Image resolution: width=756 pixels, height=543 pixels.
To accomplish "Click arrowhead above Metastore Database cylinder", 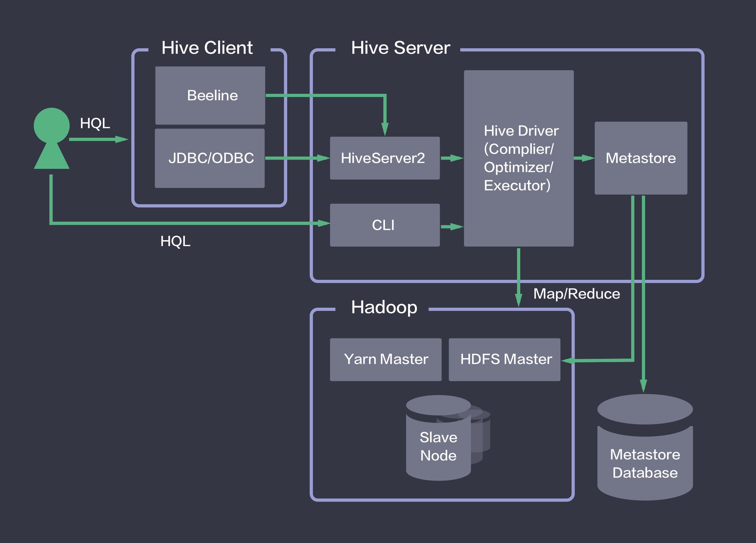I will [643, 386].
